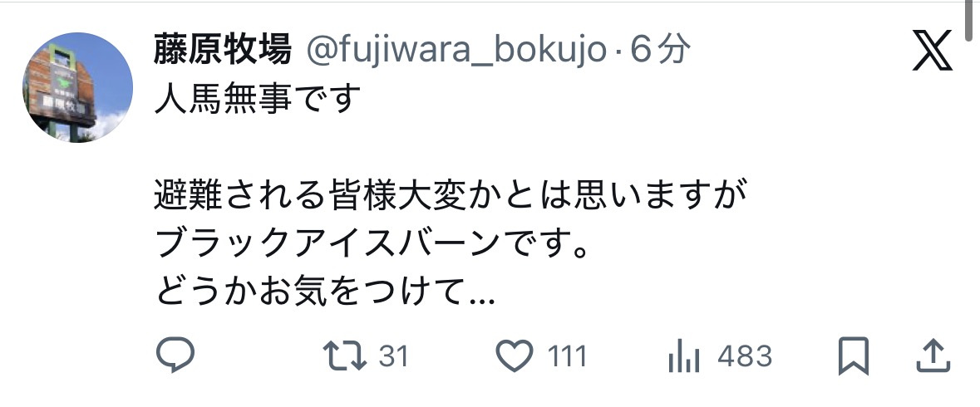Click the closing line どうかお気をつけて
This screenshot has height=407, width=980.
click(x=324, y=292)
